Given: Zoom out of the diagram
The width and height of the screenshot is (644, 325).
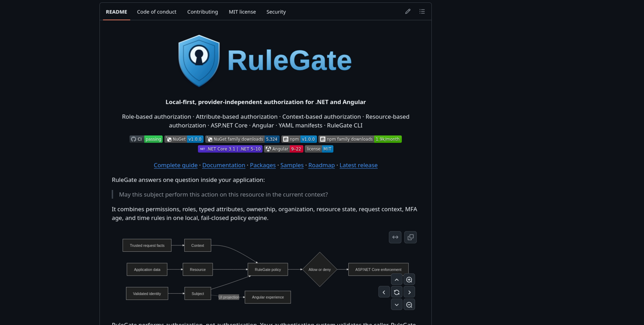Looking at the screenshot, I should pyautogui.click(x=409, y=305).
